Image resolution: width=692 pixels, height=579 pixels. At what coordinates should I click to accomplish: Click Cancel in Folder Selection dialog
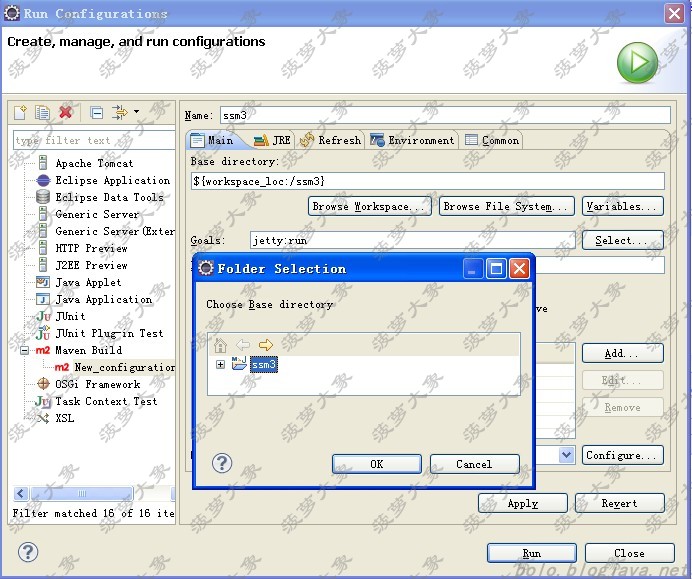pos(474,464)
